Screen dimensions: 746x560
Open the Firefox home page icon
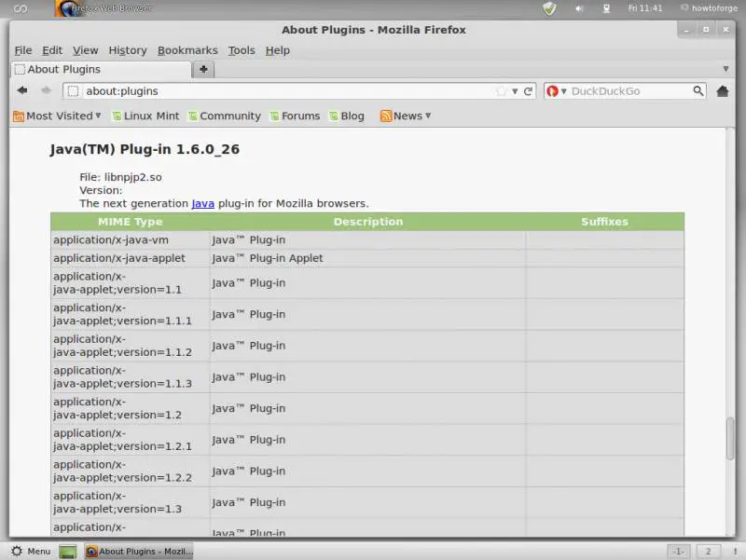[722, 90]
